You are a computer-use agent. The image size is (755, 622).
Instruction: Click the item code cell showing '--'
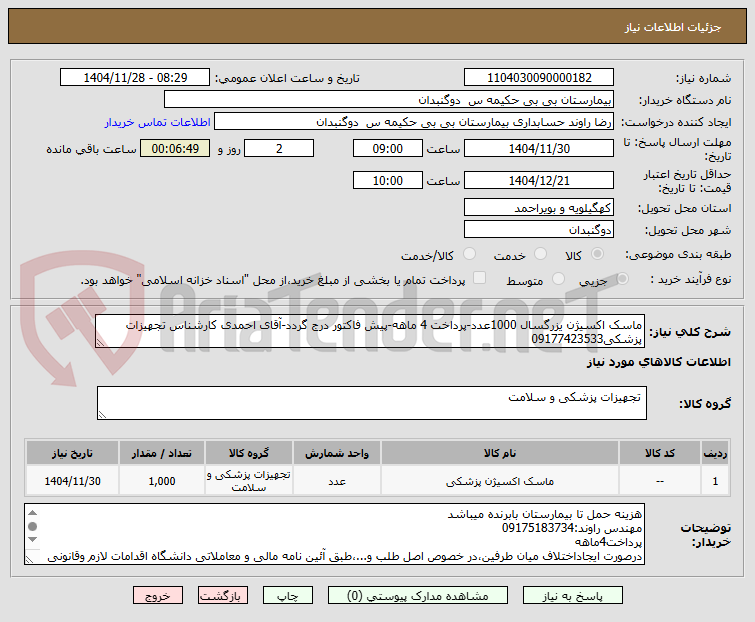click(660, 481)
